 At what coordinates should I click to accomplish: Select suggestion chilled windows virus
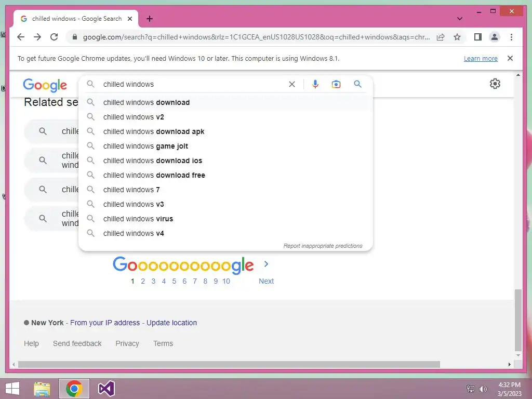225,219
